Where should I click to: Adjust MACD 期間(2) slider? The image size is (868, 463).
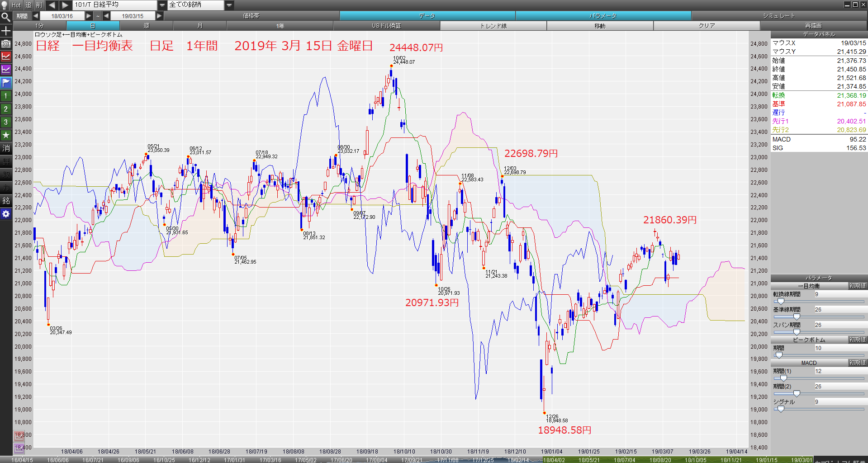819,393
